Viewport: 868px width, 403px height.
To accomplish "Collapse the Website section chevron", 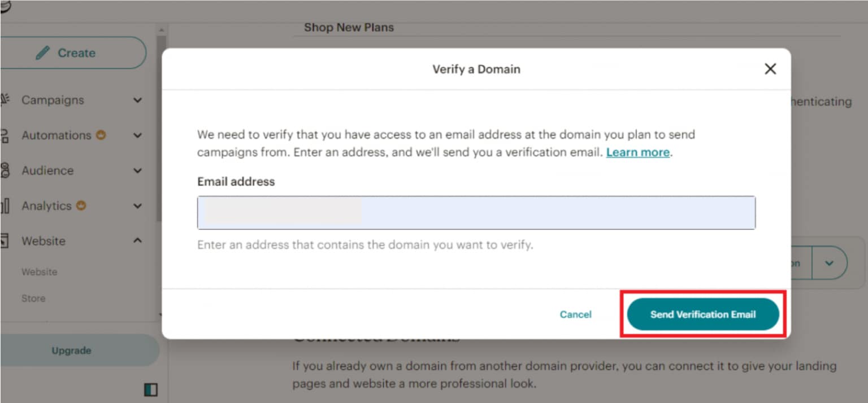I will click(137, 240).
